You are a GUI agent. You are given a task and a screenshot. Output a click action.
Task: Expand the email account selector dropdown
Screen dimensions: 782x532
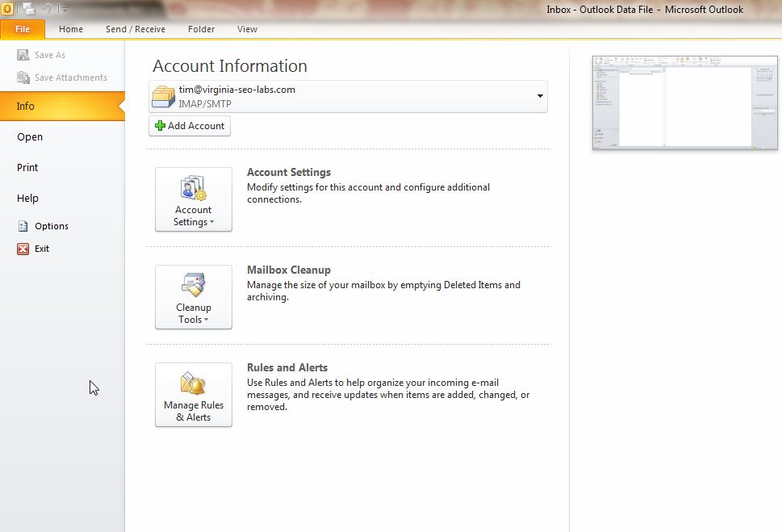[x=539, y=96]
